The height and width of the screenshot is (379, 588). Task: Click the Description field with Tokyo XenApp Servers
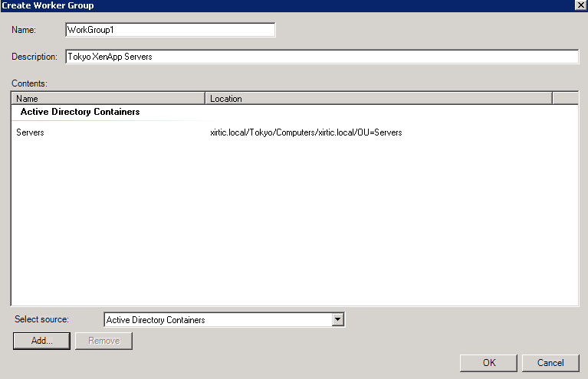coord(322,57)
